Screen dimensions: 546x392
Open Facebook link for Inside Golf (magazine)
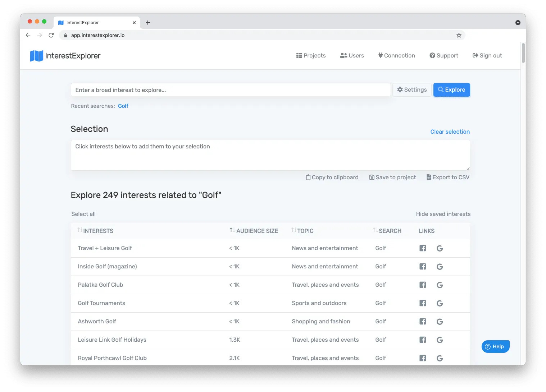(423, 267)
